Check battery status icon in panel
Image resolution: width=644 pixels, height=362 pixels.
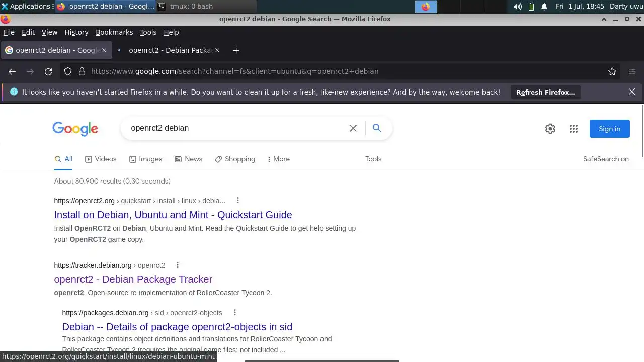point(531,7)
